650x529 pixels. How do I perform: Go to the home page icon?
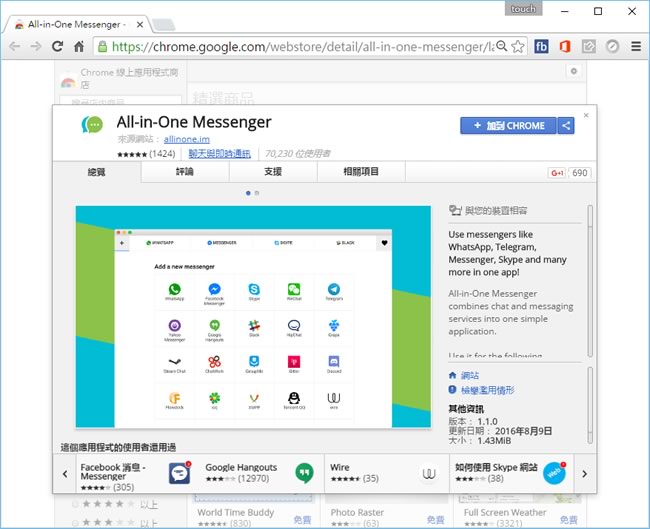pyautogui.click(x=79, y=46)
